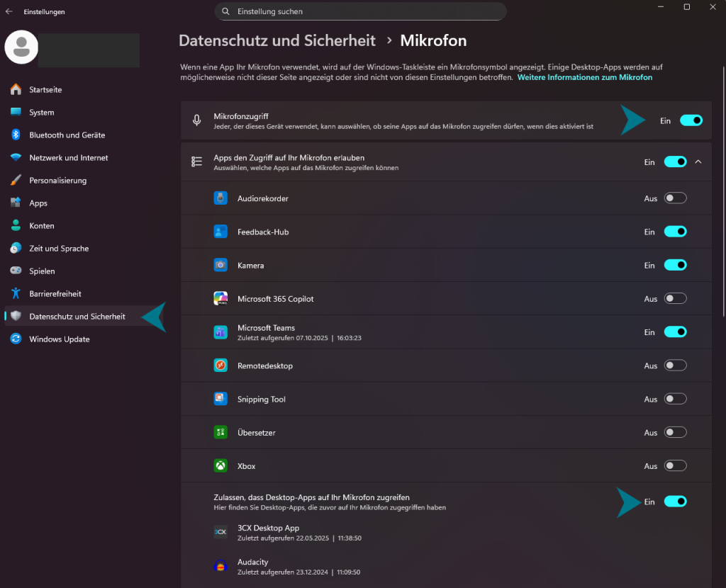Disable desktop apps microphone access toggle
The image size is (726, 588).
coord(675,501)
